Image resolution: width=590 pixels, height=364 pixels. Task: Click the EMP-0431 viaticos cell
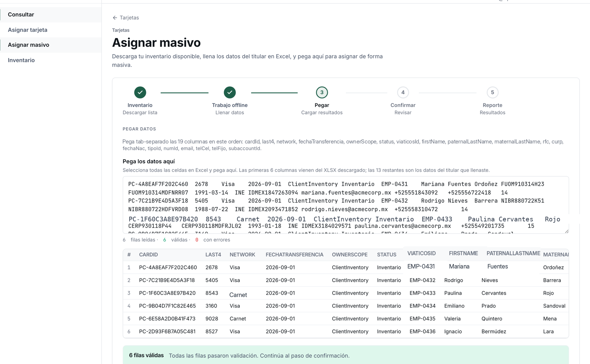pos(421,266)
